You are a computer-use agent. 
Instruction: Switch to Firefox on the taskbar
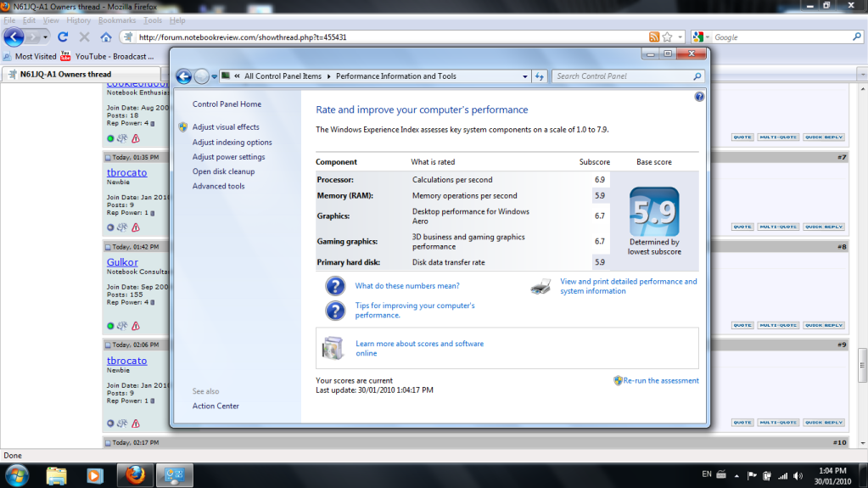pyautogui.click(x=135, y=475)
